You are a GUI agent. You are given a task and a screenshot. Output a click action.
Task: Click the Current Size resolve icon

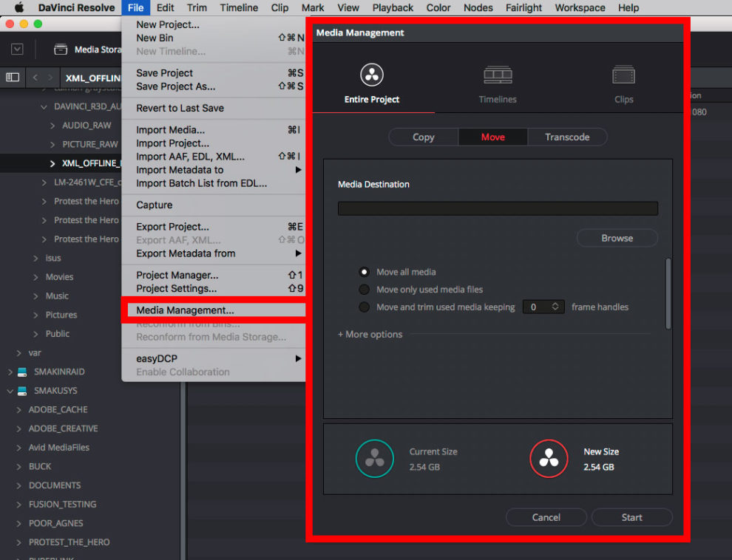(374, 458)
